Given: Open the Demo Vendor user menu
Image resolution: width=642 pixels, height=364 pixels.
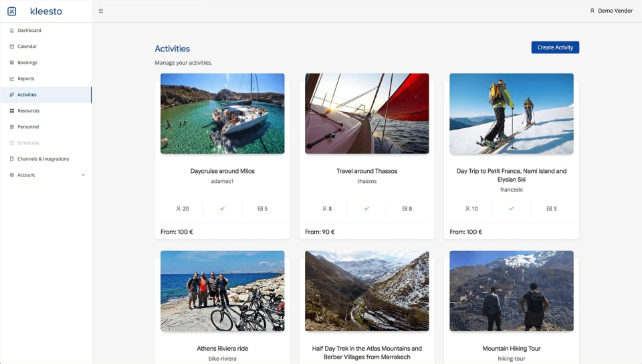Looking at the screenshot, I should 614,11.
